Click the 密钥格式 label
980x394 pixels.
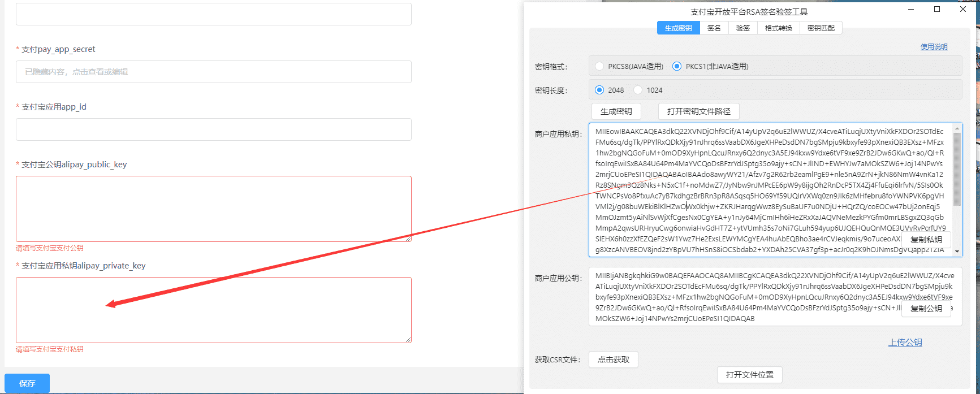point(551,67)
